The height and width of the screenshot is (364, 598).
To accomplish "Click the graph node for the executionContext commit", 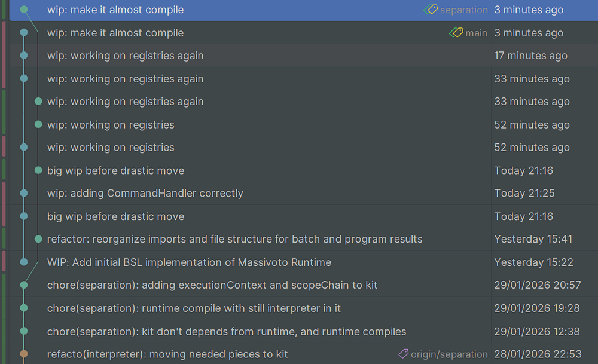I will 24,285.
